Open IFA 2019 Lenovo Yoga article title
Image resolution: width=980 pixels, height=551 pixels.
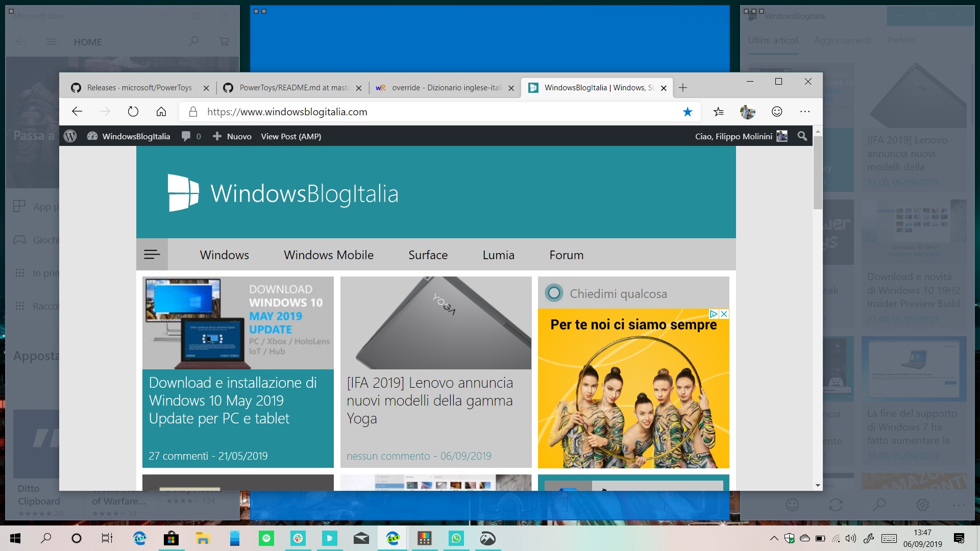(430, 400)
